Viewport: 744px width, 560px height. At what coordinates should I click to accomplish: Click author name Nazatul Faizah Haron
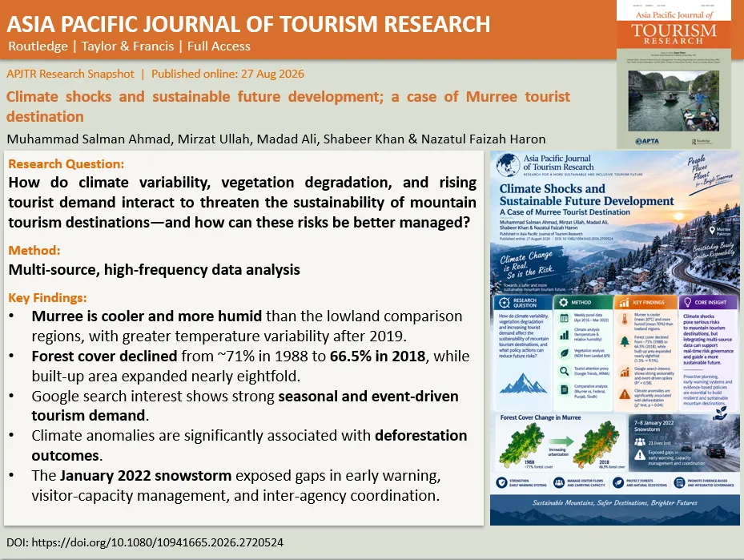(484, 139)
